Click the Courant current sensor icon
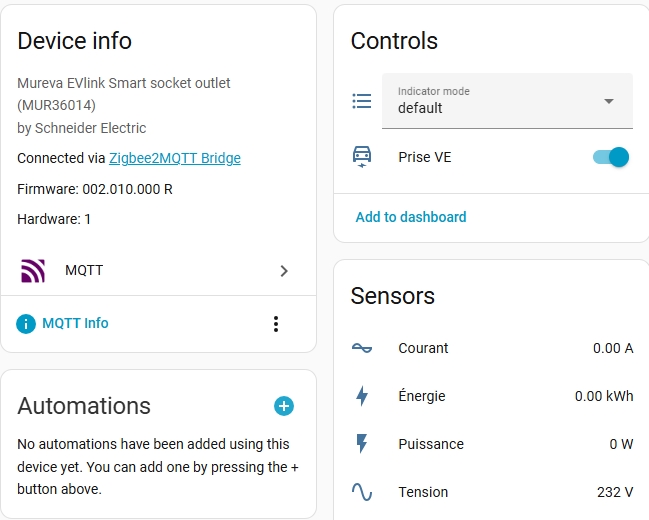 [362, 348]
